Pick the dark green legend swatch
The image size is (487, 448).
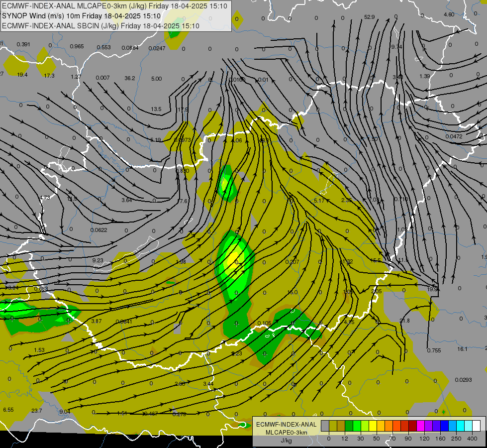(349, 426)
